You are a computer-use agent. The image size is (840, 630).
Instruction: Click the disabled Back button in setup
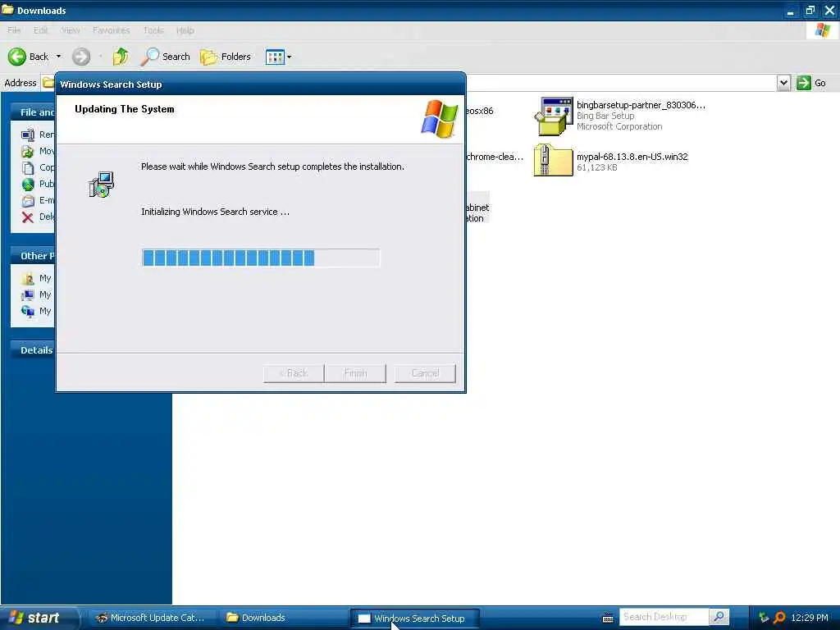point(294,373)
